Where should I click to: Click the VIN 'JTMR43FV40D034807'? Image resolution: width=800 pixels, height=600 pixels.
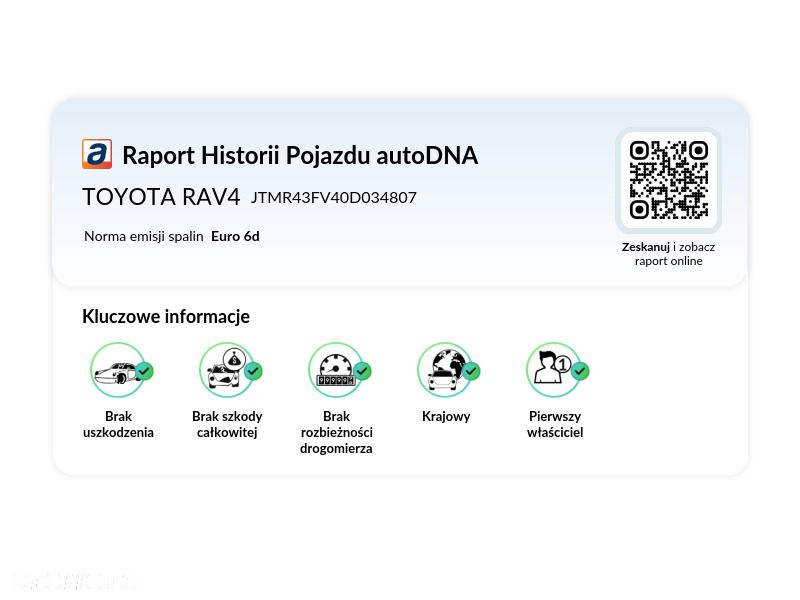point(334,197)
